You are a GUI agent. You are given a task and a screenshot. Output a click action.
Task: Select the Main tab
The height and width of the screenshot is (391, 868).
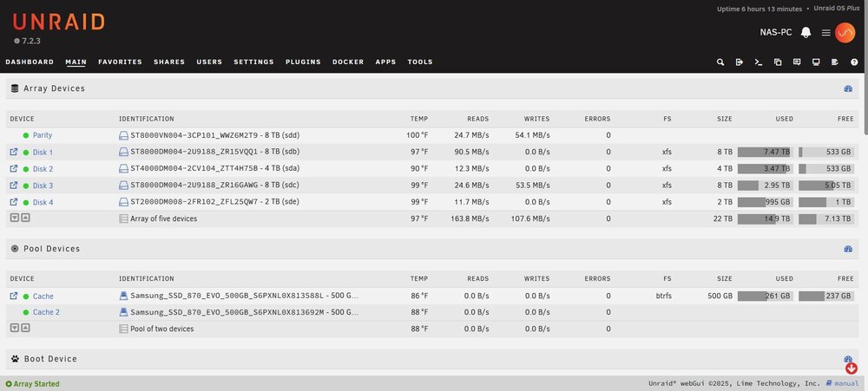[x=76, y=62]
